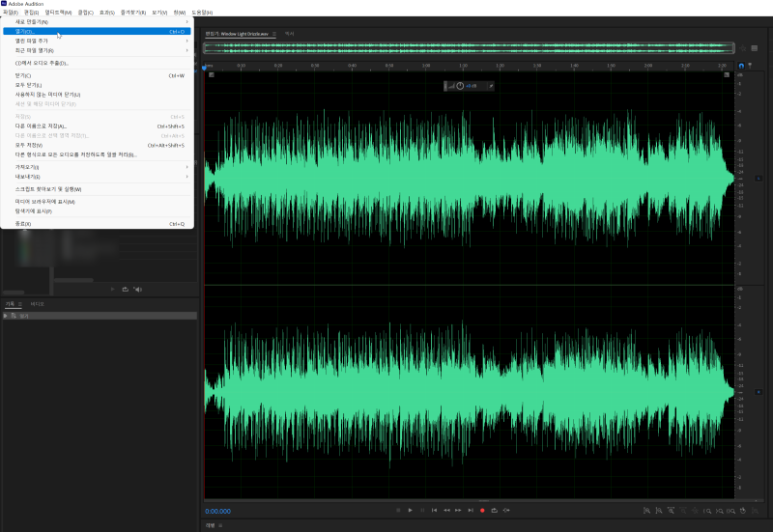Screen dimensions: 773x532
Task: Toggle headphone snapping icon by timeline ruler
Action: [741, 66]
